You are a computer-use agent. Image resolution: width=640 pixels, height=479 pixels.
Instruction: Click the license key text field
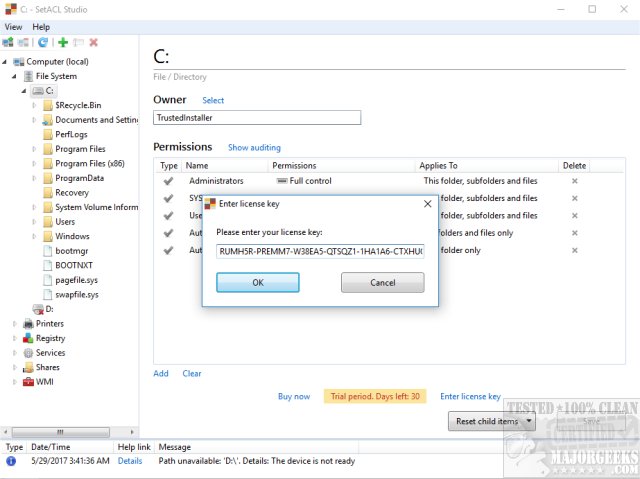[x=320, y=251]
